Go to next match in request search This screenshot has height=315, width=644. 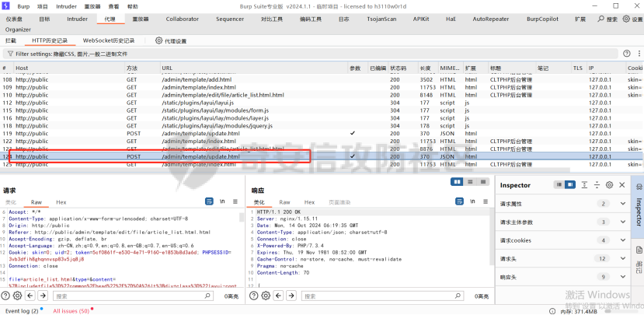pos(44,296)
